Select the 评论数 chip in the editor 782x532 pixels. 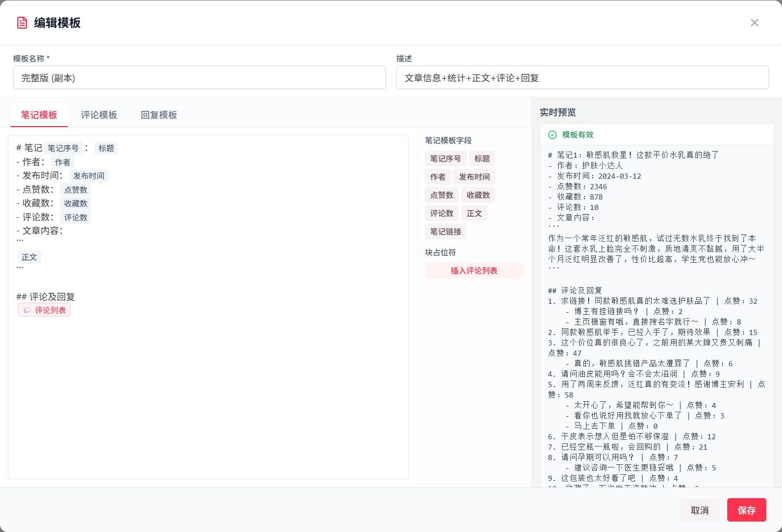76,217
